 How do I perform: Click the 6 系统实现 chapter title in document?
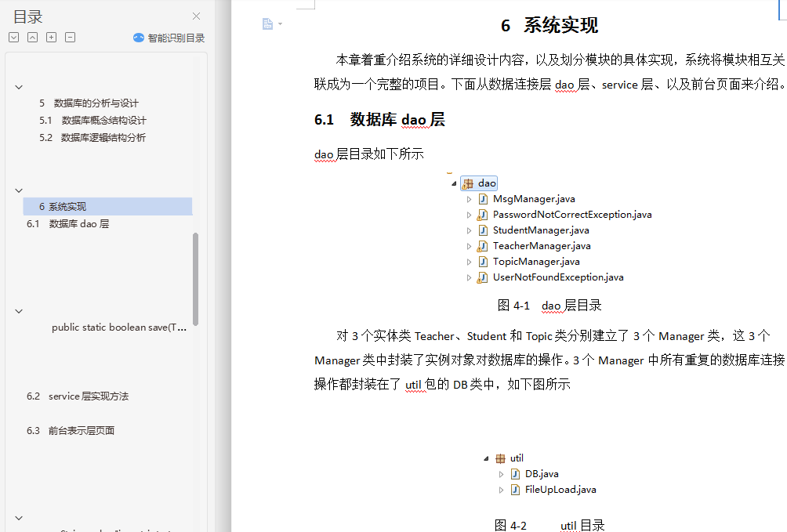pyautogui.click(x=549, y=25)
